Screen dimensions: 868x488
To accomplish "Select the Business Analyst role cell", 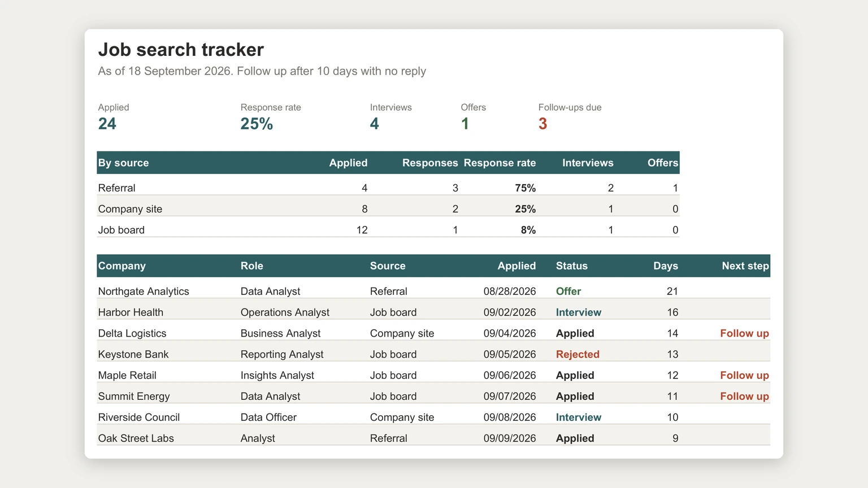I will click(280, 333).
